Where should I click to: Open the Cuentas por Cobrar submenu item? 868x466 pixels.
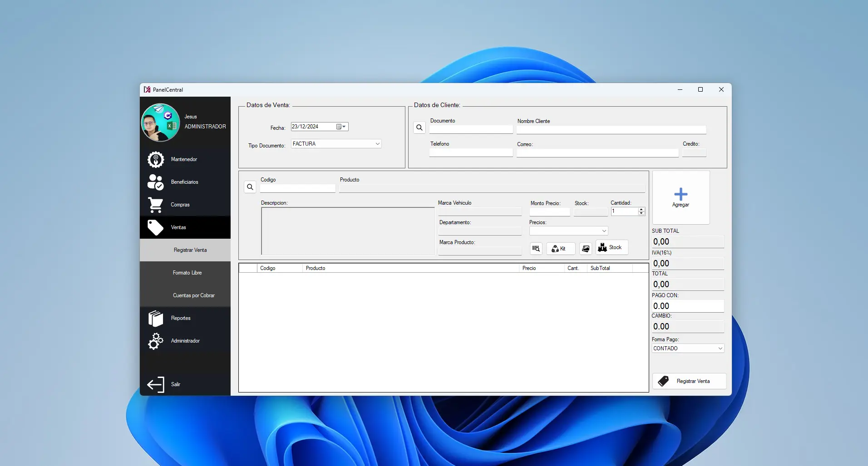click(x=185, y=295)
